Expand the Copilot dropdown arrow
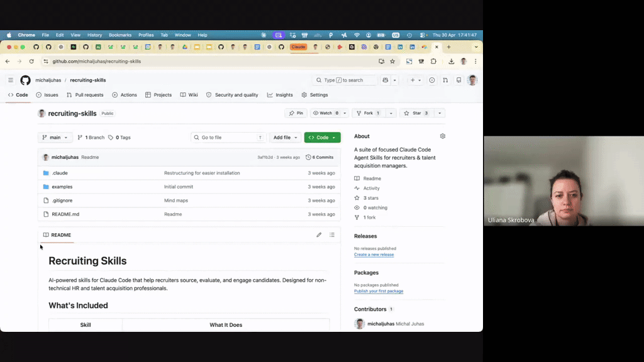Screen dimensions: 644x362 [x=395, y=80]
